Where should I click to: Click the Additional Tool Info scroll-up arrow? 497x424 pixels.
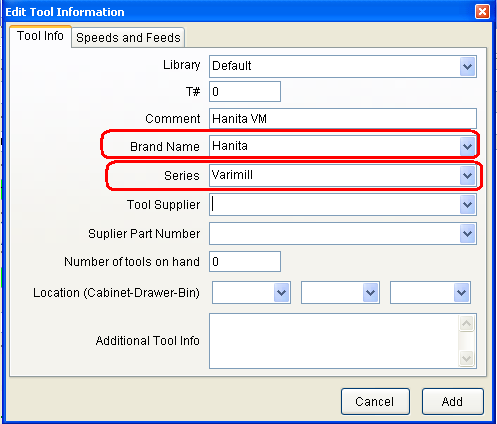pos(467,323)
